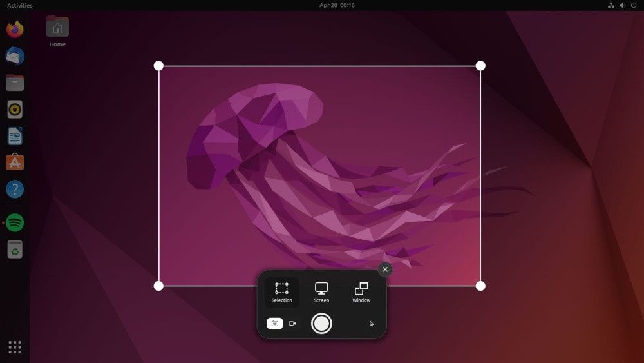Click the top-left selection handle
This screenshot has width=644, height=363.
[x=158, y=66]
